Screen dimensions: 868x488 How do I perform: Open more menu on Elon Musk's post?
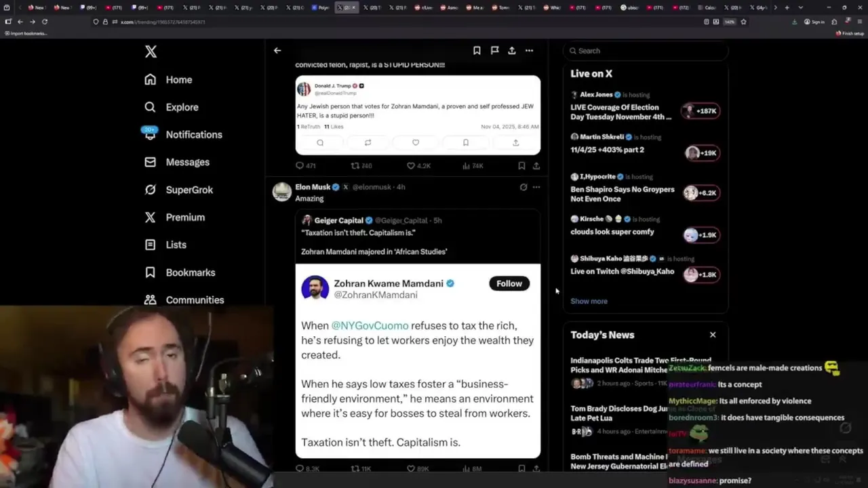point(536,187)
